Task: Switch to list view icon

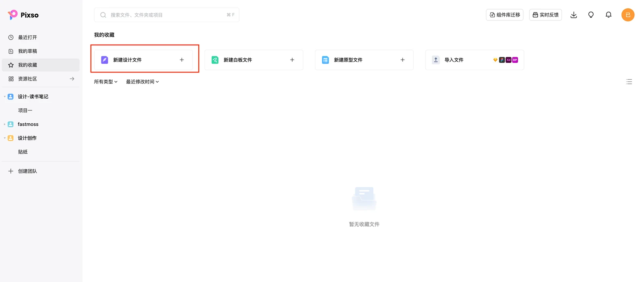Action: coord(629,82)
